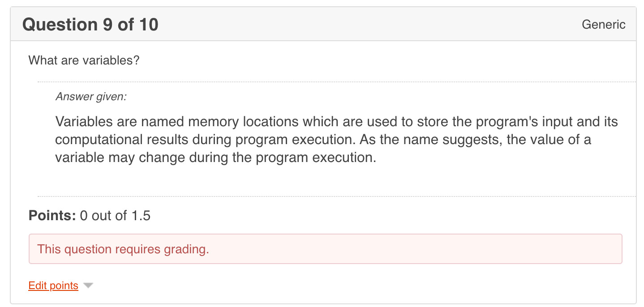Click the 'This question requires grading' alert
Screen dimensions: 644x307
click(x=325, y=249)
